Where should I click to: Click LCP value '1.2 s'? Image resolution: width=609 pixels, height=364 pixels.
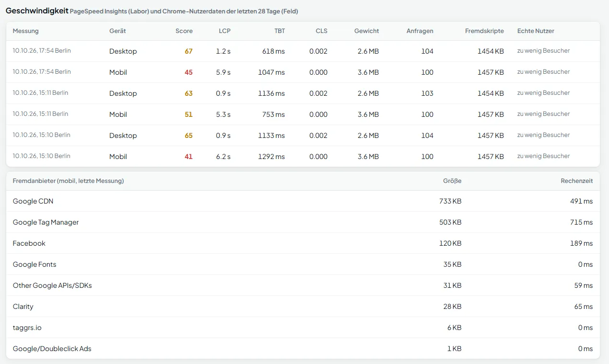223,51
